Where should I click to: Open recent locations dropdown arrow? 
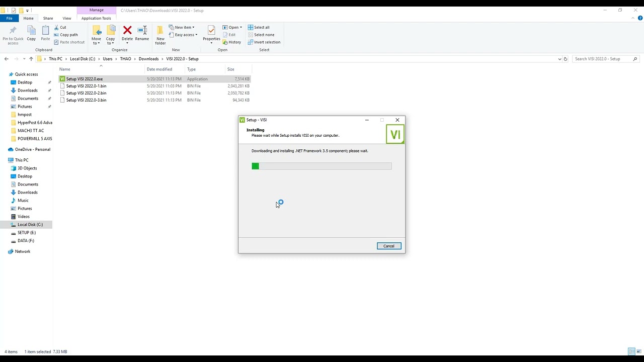click(x=24, y=59)
